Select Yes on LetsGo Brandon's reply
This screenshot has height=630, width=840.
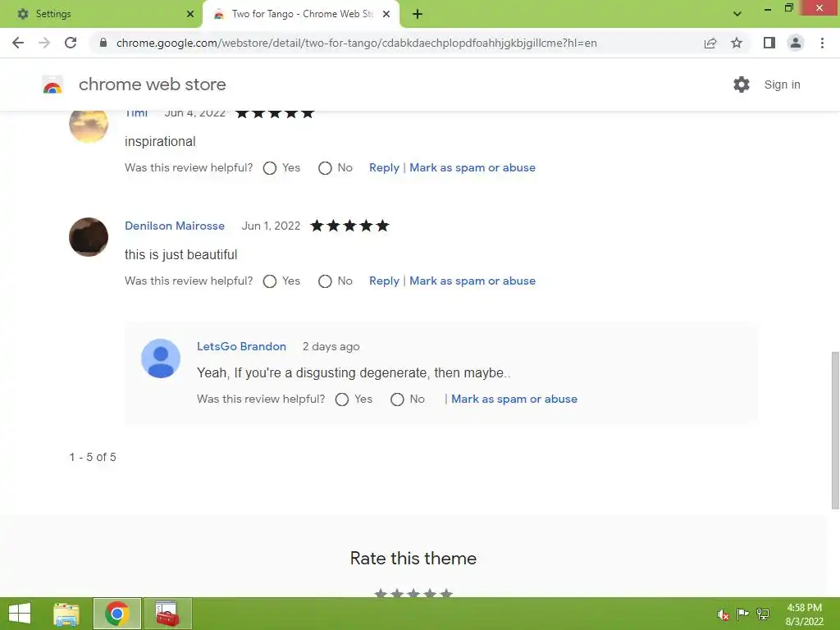342,399
